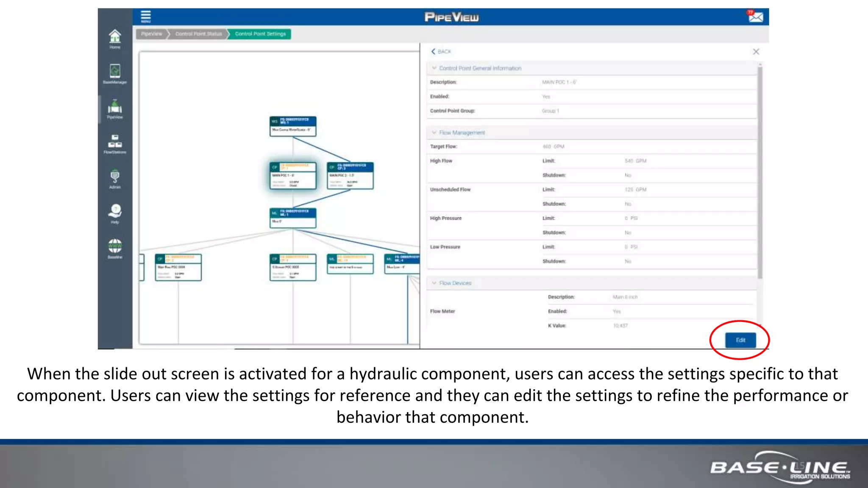Image resolution: width=868 pixels, height=488 pixels.
Task: Select the West Road POC control point node
Action: (178, 267)
